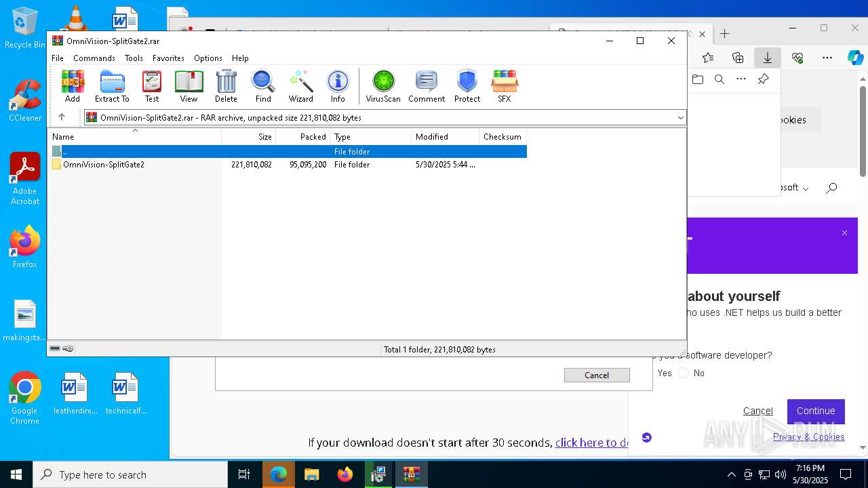Run the Test archive tool
Viewport: 868px width, 488px height.
(x=152, y=86)
